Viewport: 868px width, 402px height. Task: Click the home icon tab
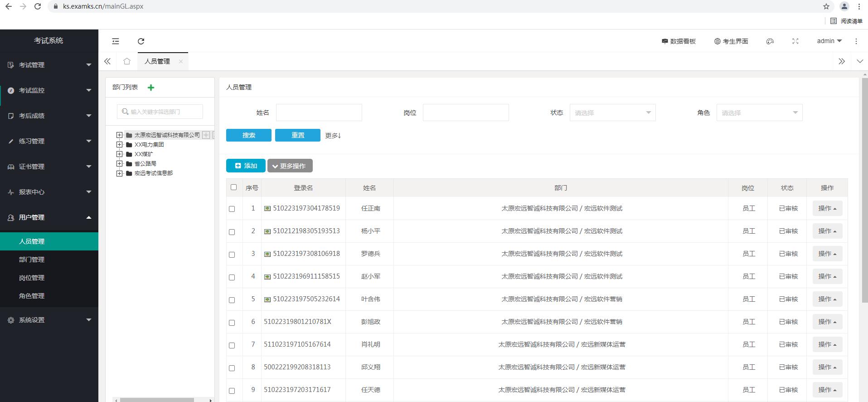127,61
